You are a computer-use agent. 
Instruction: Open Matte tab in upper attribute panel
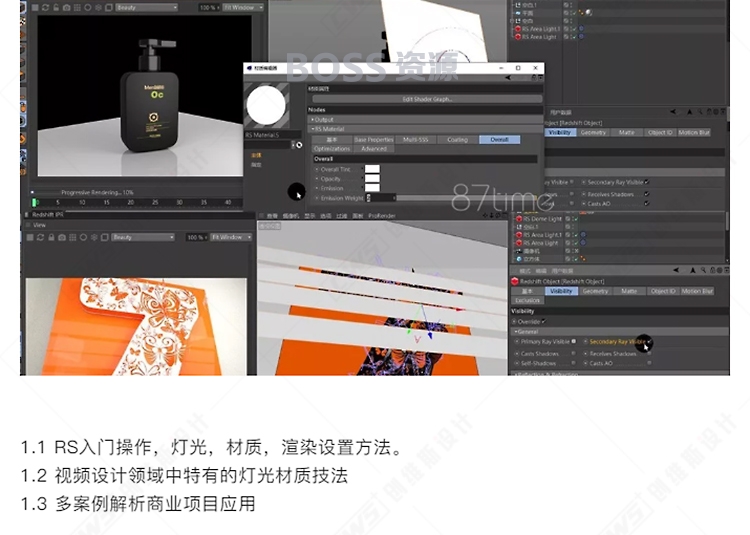tap(627, 132)
